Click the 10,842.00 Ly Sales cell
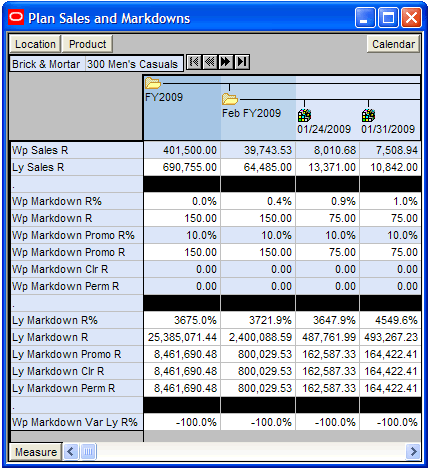This screenshot has width=429, height=469. coord(390,167)
